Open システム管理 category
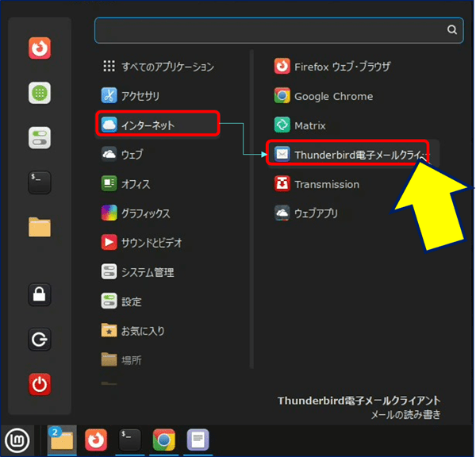This screenshot has width=476, height=457. click(158, 272)
